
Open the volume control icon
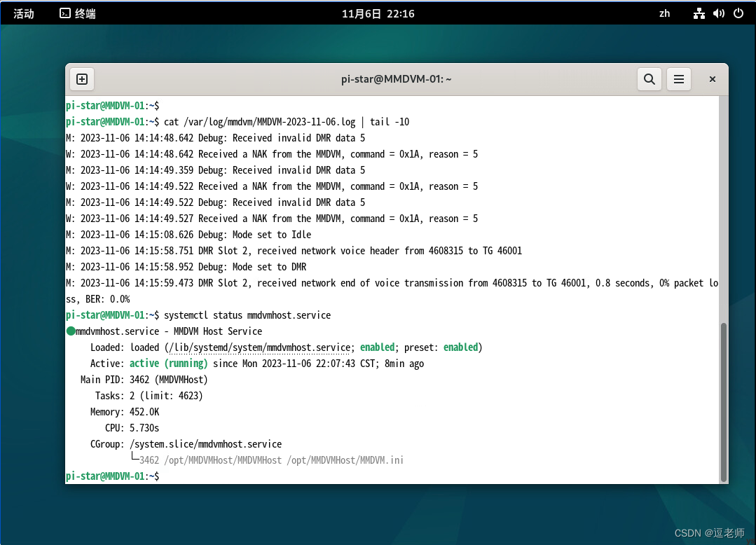pyautogui.click(x=719, y=13)
